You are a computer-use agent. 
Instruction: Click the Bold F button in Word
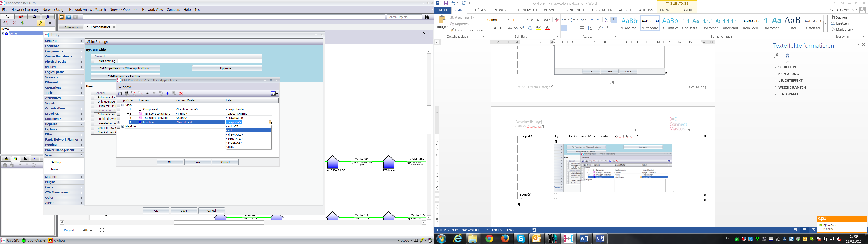[x=489, y=28]
